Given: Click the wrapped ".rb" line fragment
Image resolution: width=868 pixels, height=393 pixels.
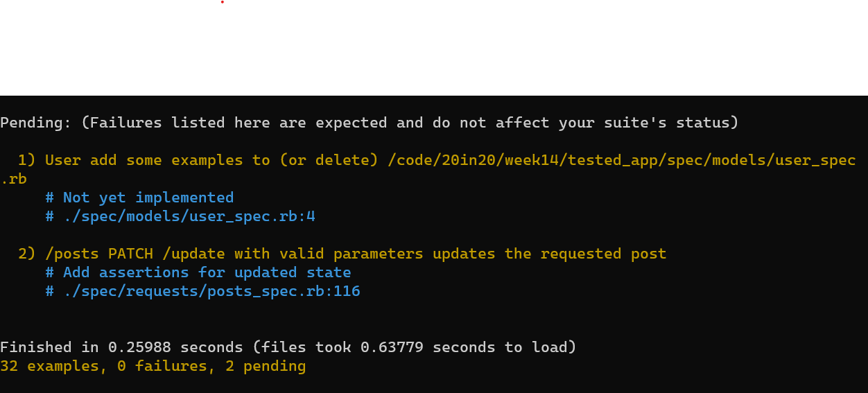Looking at the screenshot, I should tap(14, 179).
